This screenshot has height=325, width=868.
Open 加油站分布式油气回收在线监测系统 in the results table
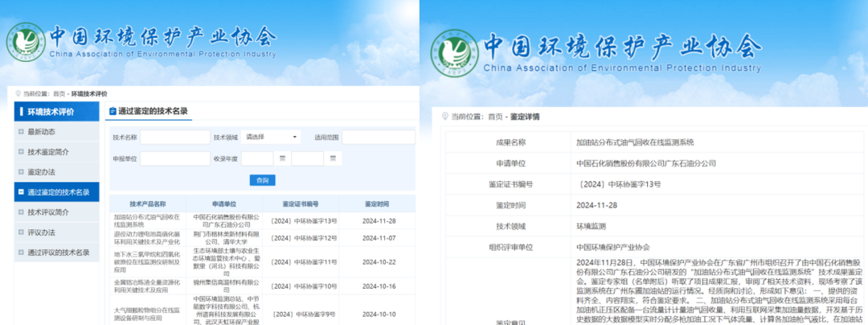pyautogui.click(x=147, y=221)
